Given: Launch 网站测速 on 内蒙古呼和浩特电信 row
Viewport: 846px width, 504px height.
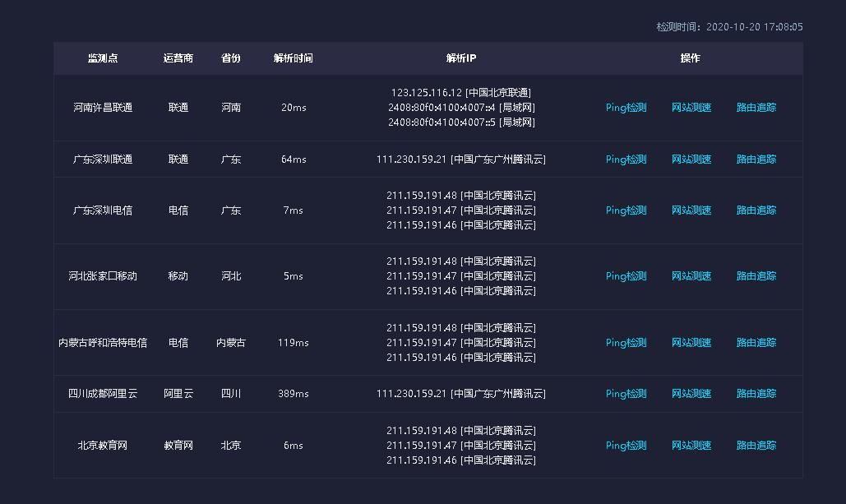Looking at the screenshot, I should tap(691, 343).
